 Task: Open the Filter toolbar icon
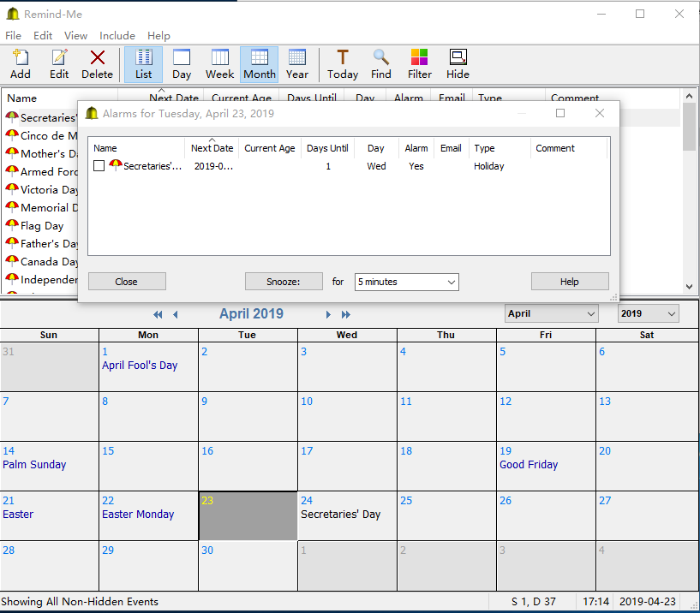point(419,64)
